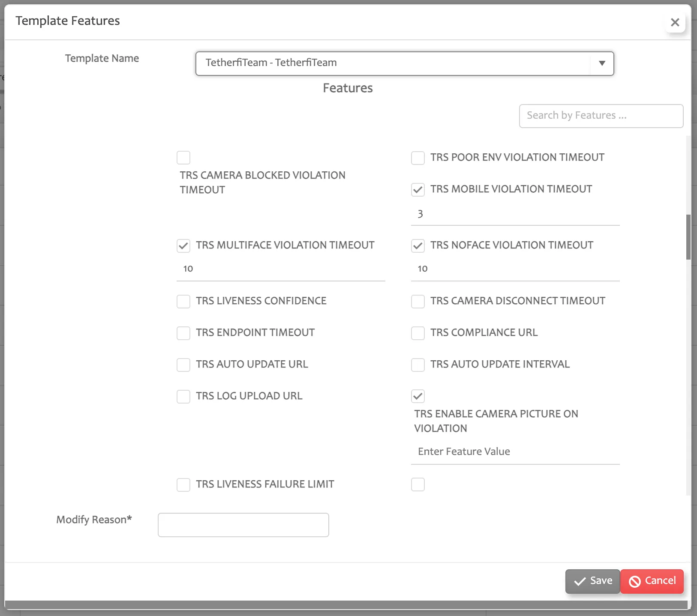The width and height of the screenshot is (697, 616).
Task: Uncheck TRS ENABLE CAMERA PICTURE ON VIOLATION
Action: tap(418, 396)
